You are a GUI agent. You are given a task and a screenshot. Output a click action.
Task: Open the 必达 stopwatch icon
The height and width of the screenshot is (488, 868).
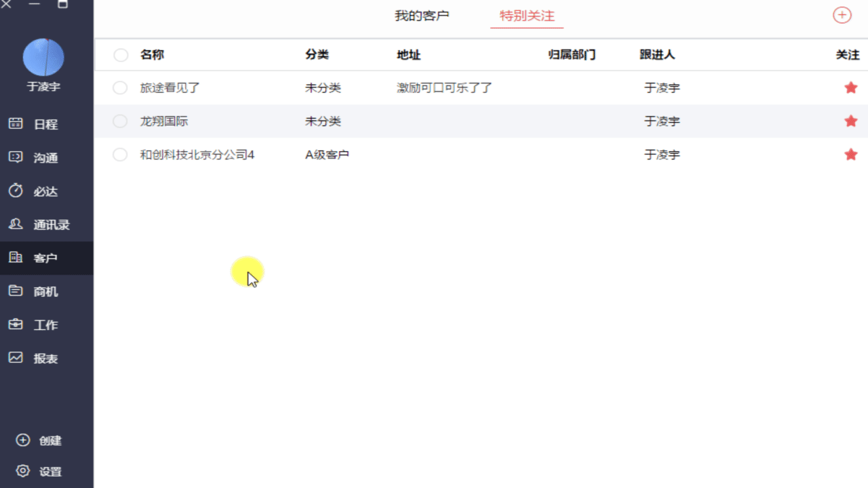point(16,191)
